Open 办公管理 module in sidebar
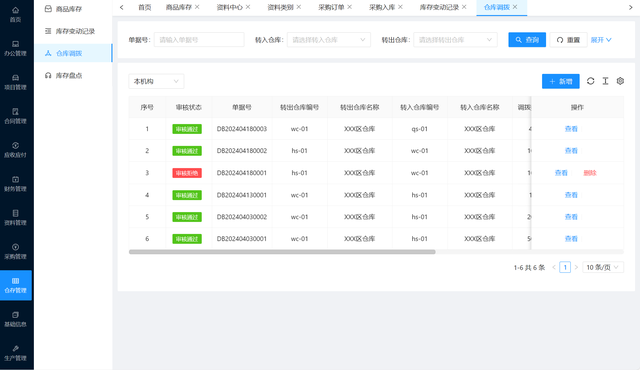Screen dimensions: 640x370 pos(16,48)
